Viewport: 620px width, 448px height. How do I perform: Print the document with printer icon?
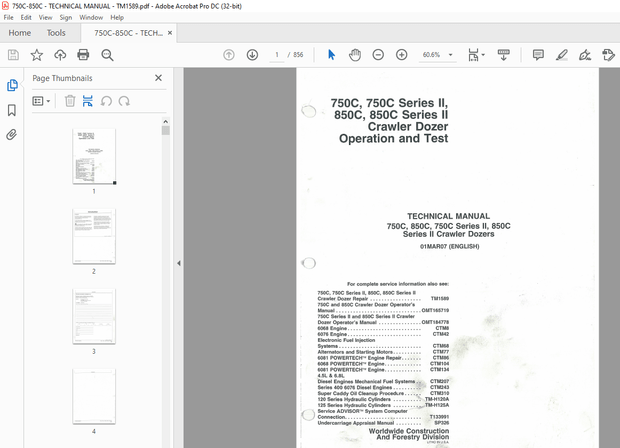pyautogui.click(x=83, y=55)
